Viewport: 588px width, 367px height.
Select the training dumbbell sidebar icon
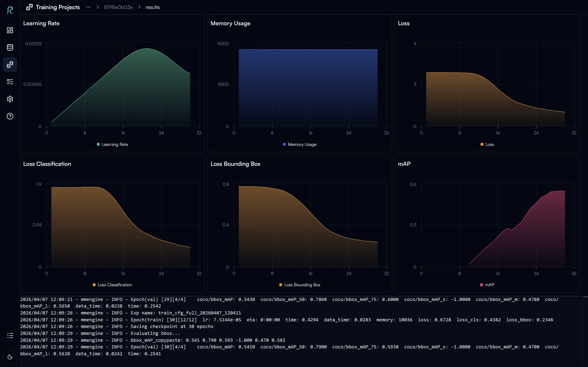click(x=10, y=64)
